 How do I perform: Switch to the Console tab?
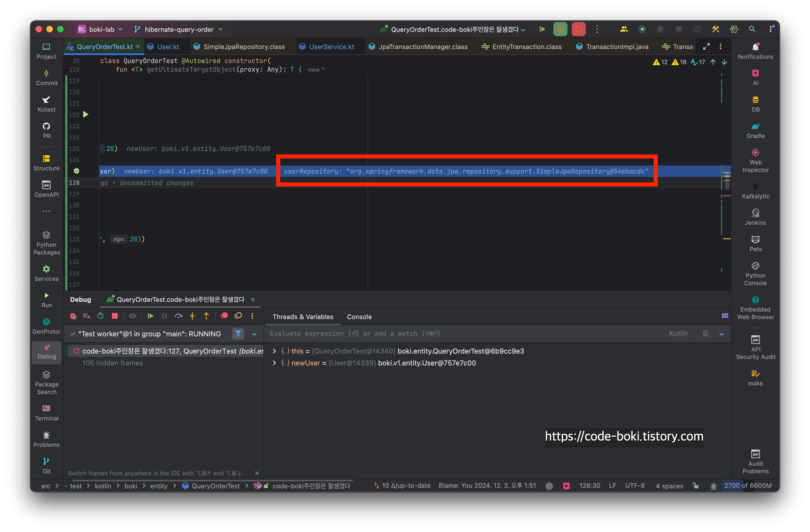click(x=359, y=316)
